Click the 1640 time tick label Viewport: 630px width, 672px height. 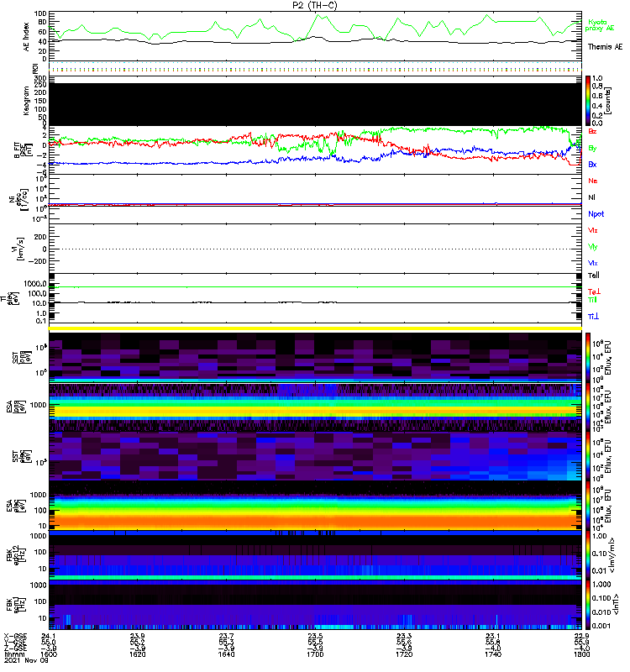[226, 654]
